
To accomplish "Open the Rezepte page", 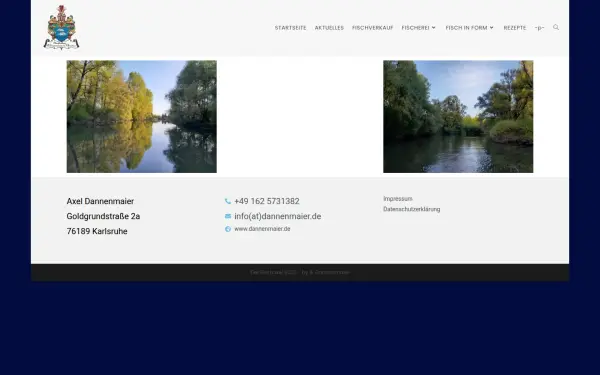I will pos(515,28).
